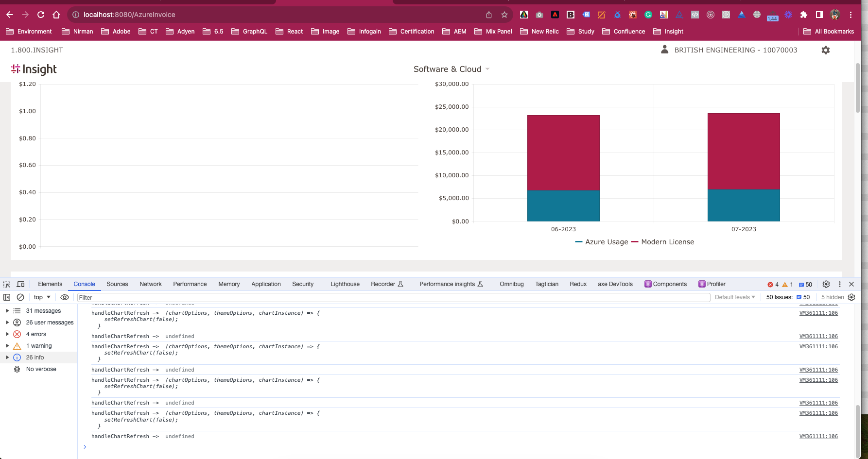This screenshot has height=459, width=868.
Task: Click the 07-2023 Azure Usage bar segment
Action: pos(744,205)
